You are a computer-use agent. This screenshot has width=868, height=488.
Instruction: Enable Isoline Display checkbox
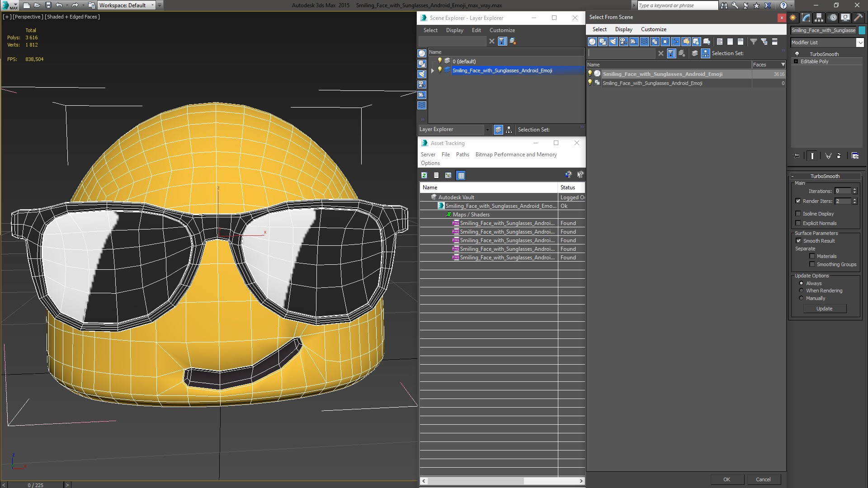[x=798, y=214]
